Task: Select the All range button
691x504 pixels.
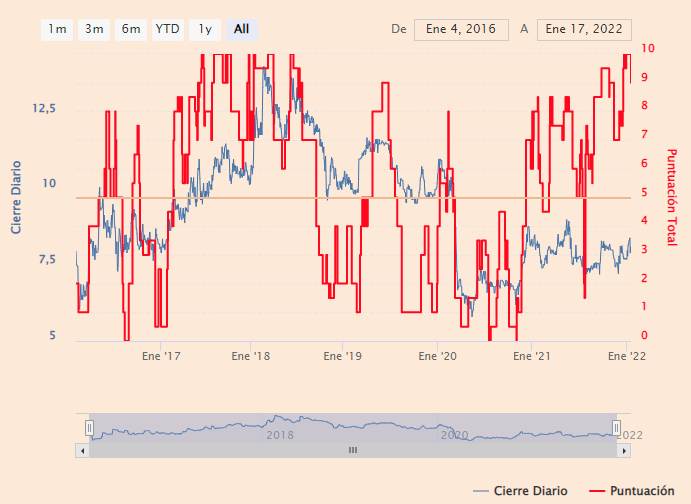Action: [x=242, y=30]
